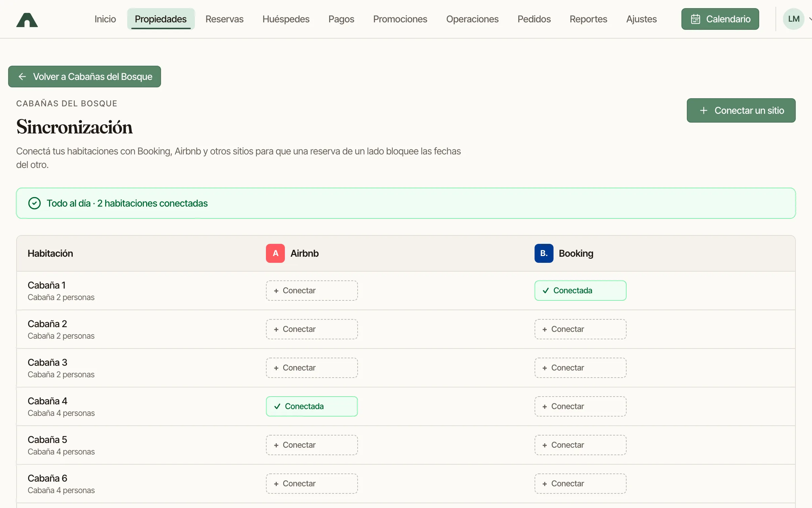
Task: Switch to Pagos
Action: (341, 19)
